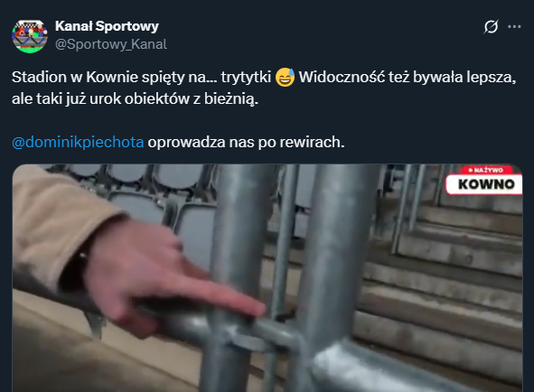
Task: Click the sweat-smile emoji in the tweet
Action: (x=285, y=78)
